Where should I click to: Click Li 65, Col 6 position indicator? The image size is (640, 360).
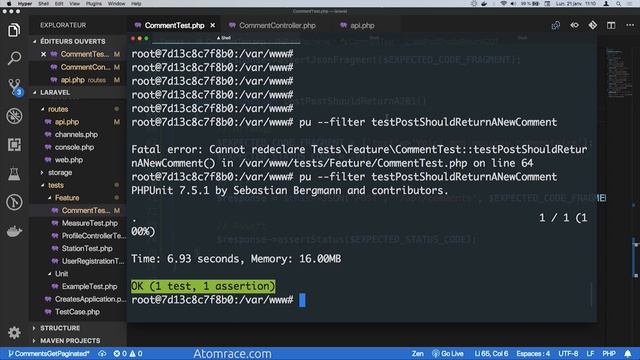pyautogui.click(x=491, y=353)
